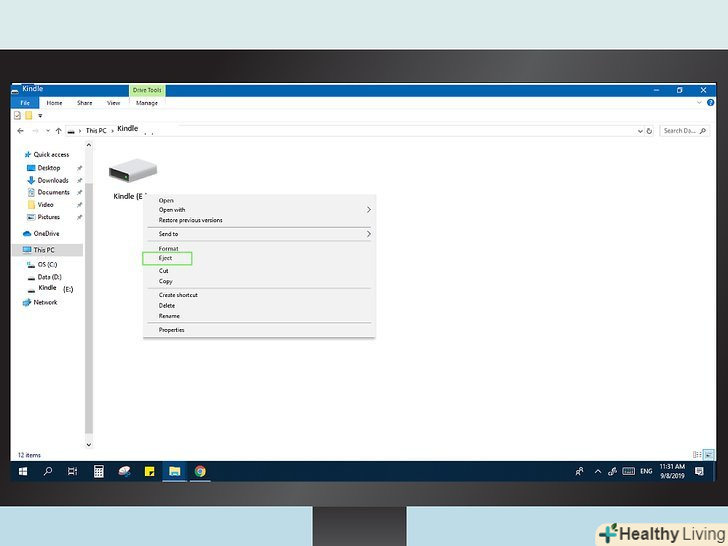This screenshot has height=546, width=728.
Task: Open Task View on the taskbar
Action: click(x=72, y=471)
